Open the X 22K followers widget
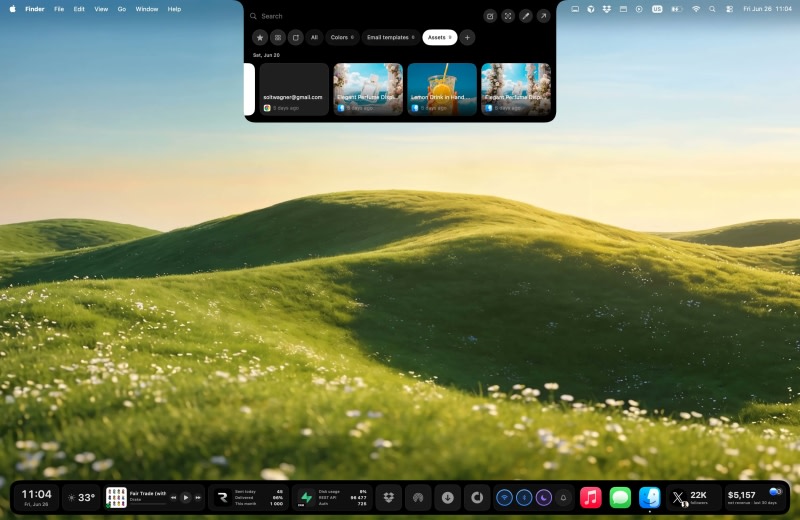Viewport: 800px width, 520px height. tap(692, 498)
